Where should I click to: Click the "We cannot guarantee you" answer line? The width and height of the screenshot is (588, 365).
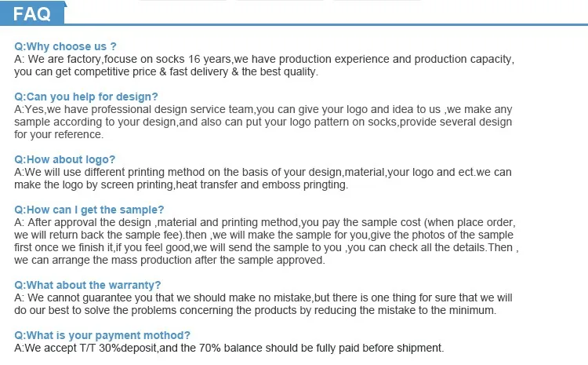point(264,298)
